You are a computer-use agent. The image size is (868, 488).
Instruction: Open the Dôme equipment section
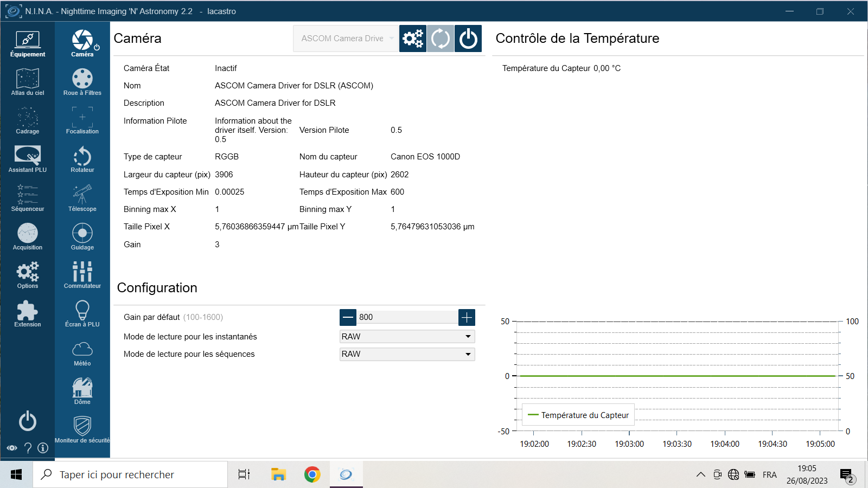[82, 391]
